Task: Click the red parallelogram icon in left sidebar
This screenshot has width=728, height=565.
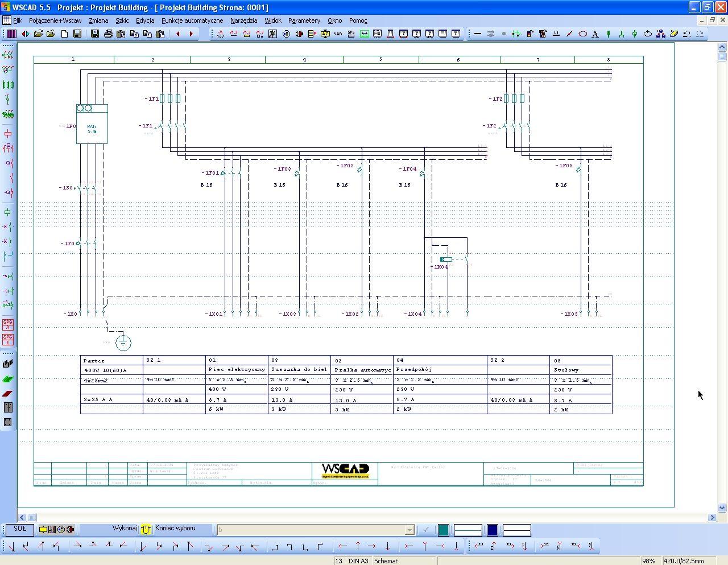Action: point(8,393)
